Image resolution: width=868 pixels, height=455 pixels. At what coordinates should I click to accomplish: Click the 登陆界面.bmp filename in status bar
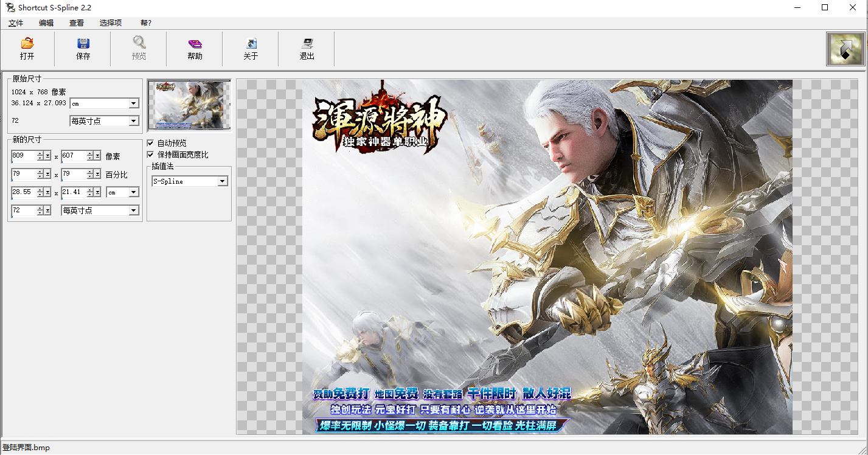click(26, 448)
